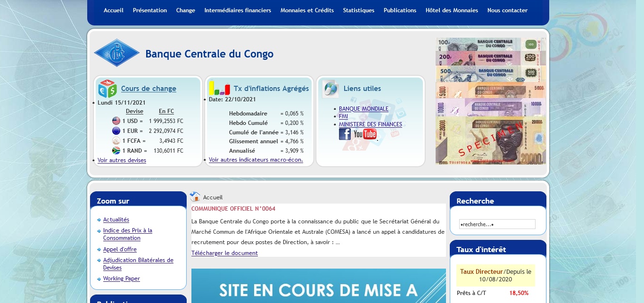The image size is (644, 303).
Task: Open the Monnaies et Crédits menu
Action: 307,10
